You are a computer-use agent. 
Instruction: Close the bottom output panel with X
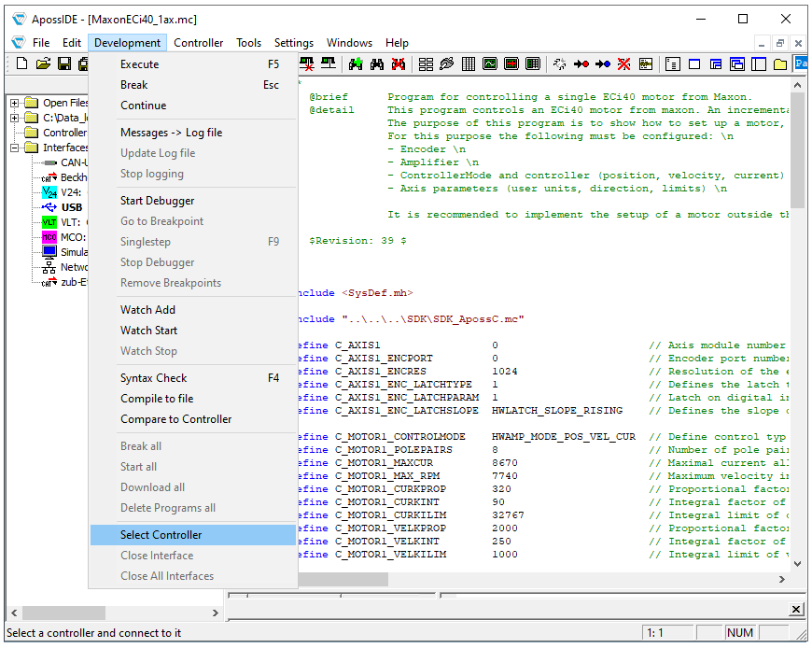[x=796, y=609]
